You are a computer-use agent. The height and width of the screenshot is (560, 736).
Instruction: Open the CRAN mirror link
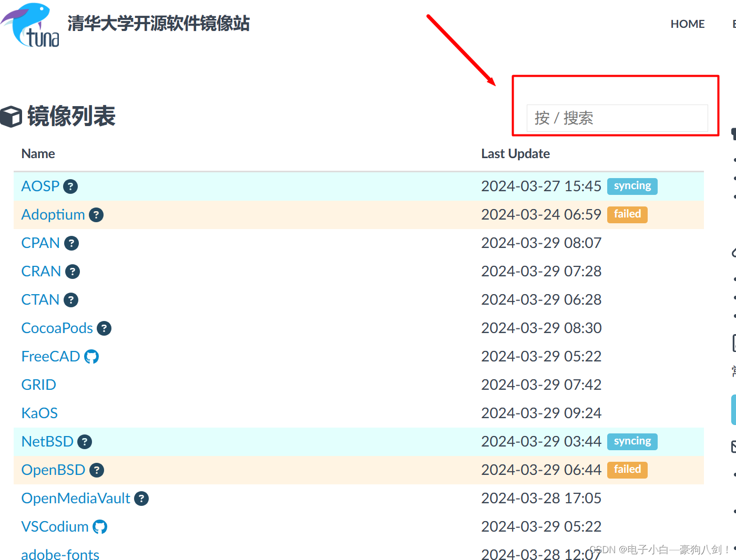click(x=41, y=271)
